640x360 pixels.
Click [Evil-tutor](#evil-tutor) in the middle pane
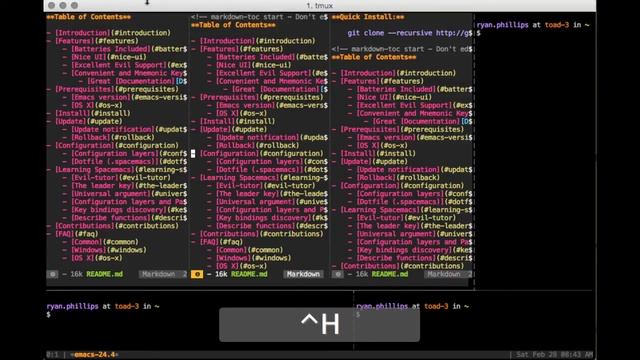pyautogui.click(x=265, y=186)
